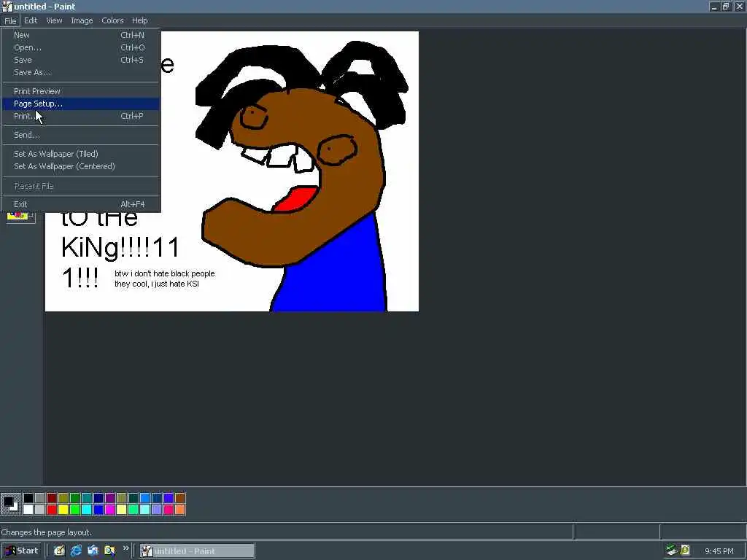Choose Exit from the File menu
The height and width of the screenshot is (560, 747).
pos(80,204)
